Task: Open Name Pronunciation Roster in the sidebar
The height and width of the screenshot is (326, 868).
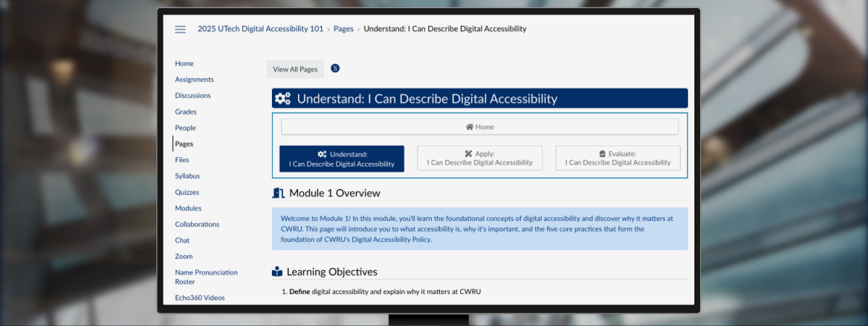Action: click(x=206, y=277)
